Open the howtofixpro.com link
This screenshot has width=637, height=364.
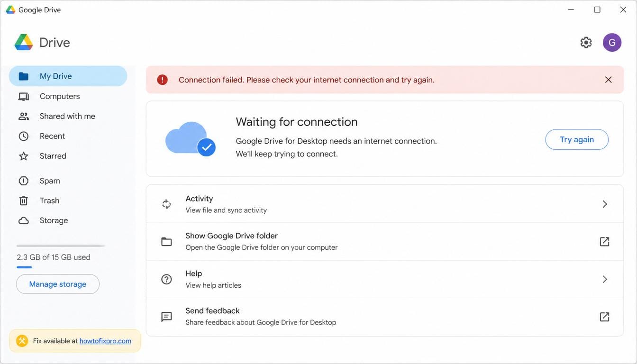pos(105,341)
